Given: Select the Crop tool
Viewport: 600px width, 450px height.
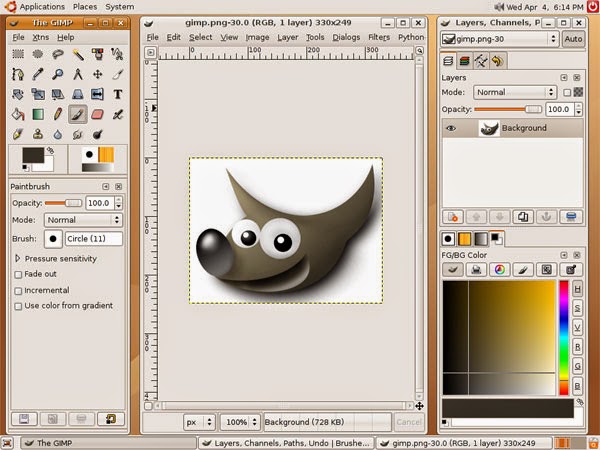Looking at the screenshot, I should point(117,74).
